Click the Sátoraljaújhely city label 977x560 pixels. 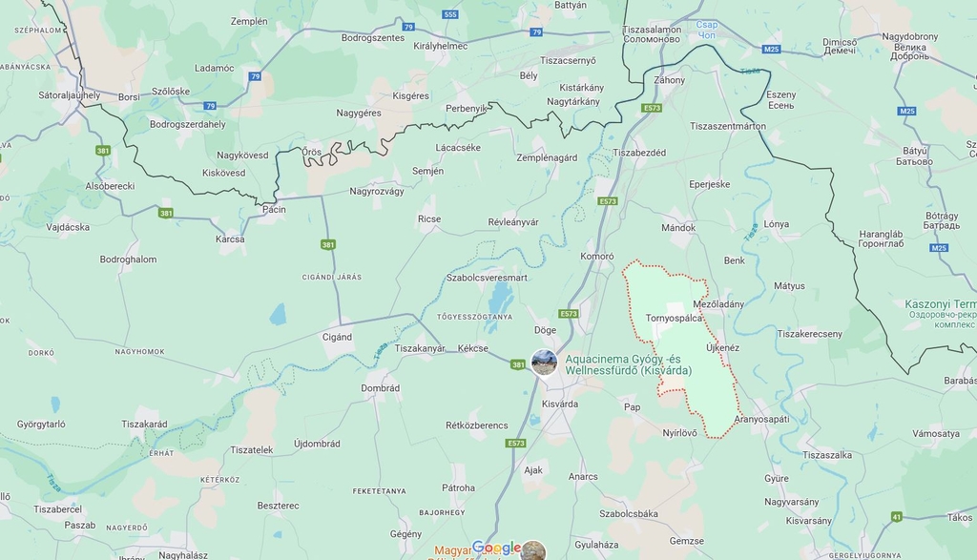[69, 95]
